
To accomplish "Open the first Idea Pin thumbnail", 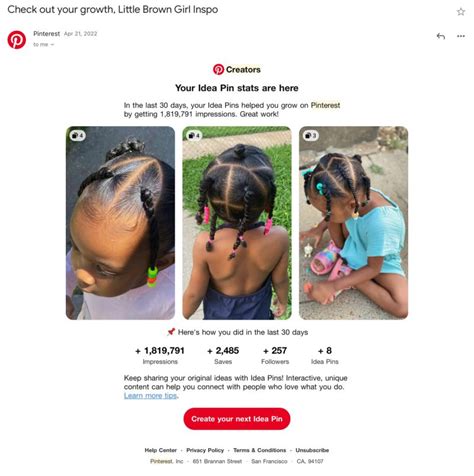I will (x=120, y=223).
